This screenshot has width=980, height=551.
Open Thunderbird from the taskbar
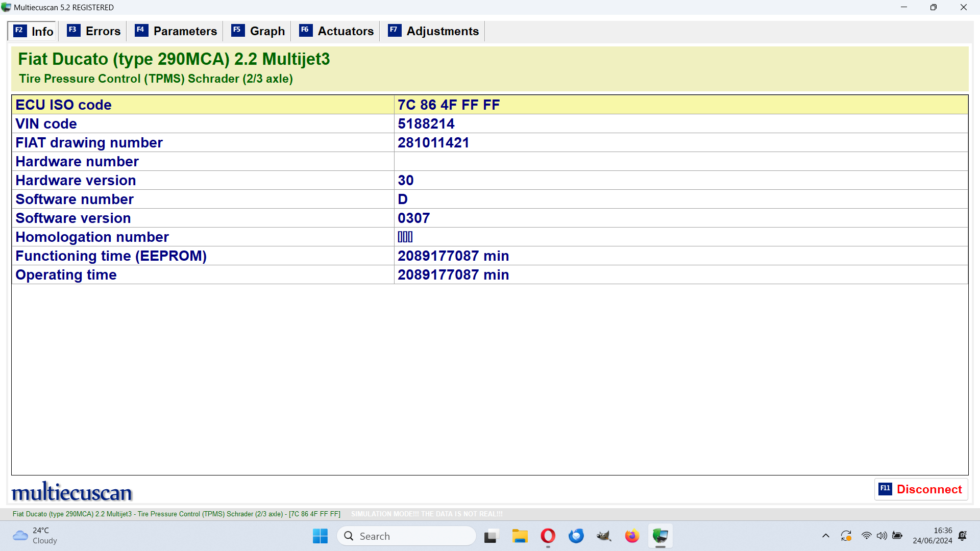576,536
